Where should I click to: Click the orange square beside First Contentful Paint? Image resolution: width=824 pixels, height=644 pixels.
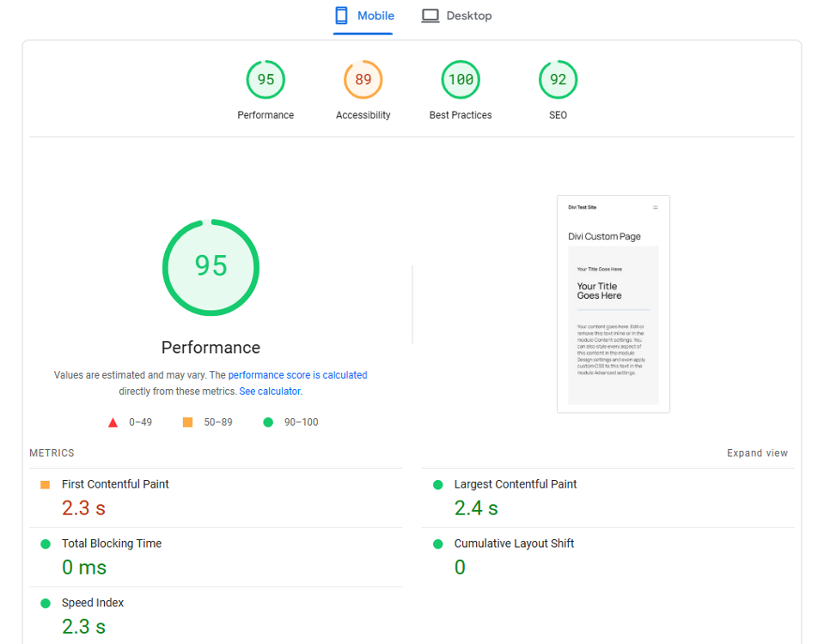45,485
